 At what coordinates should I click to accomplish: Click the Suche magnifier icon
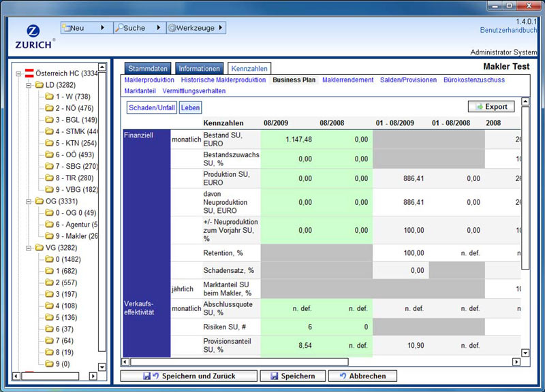coord(119,28)
